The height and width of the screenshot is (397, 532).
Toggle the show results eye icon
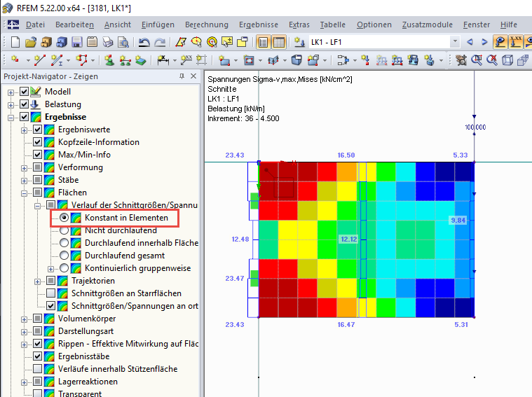click(x=500, y=42)
